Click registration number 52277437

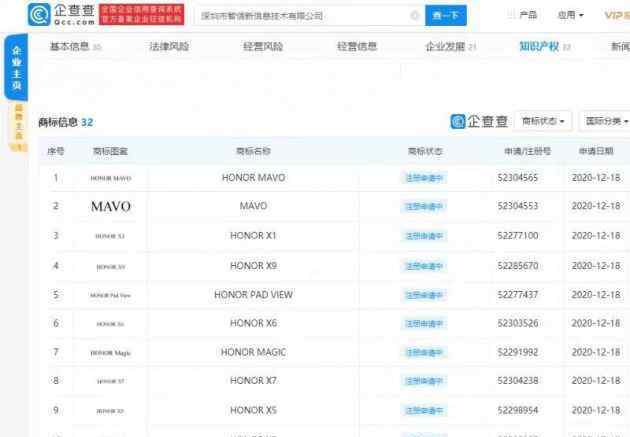coord(518,295)
